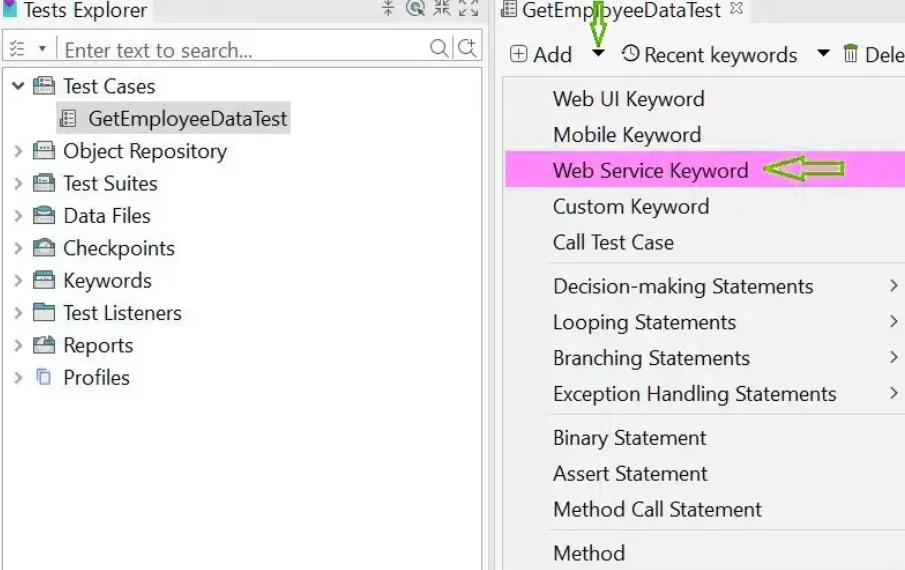Open the Add dropdown arrow

coord(598,54)
